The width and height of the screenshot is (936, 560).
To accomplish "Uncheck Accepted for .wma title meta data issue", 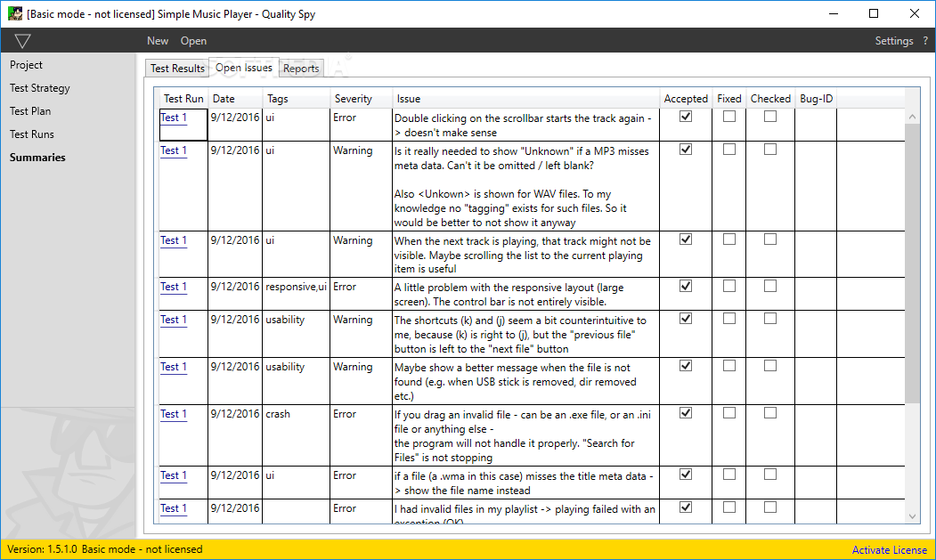I will (686, 474).
